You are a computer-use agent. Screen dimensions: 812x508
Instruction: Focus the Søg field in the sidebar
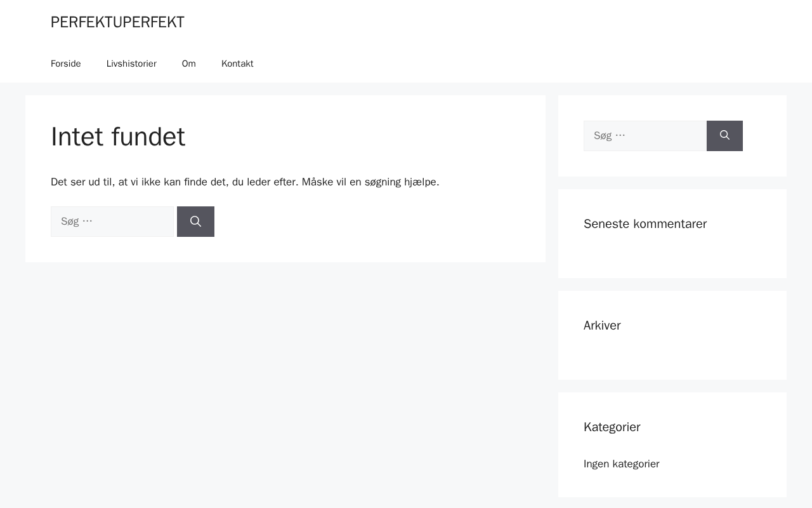tap(645, 136)
